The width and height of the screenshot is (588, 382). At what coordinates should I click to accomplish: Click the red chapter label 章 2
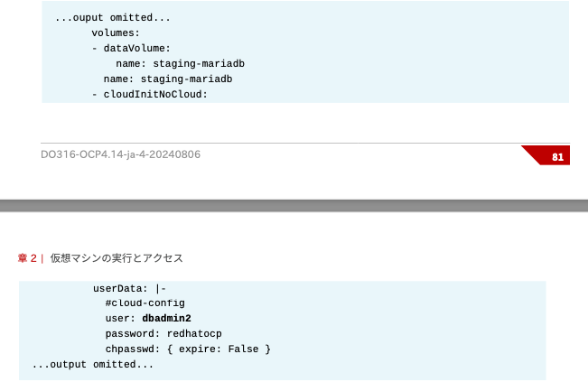pyautogui.click(x=28, y=258)
